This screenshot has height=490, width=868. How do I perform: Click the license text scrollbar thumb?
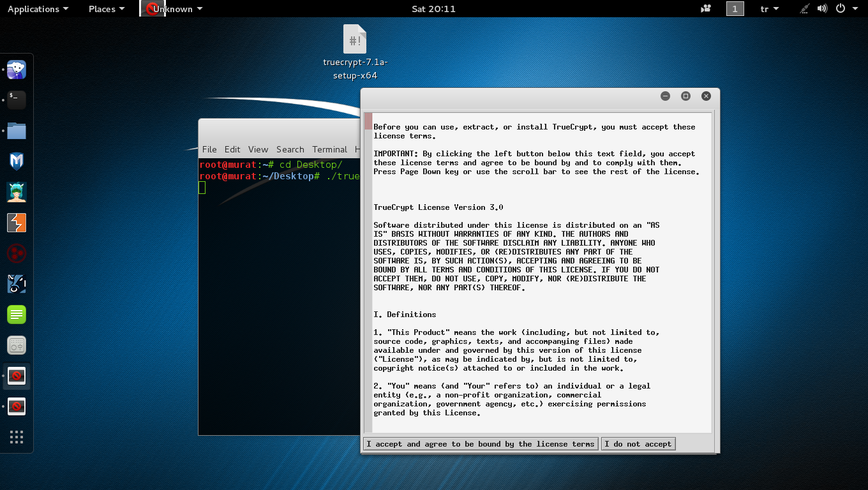[368, 121]
